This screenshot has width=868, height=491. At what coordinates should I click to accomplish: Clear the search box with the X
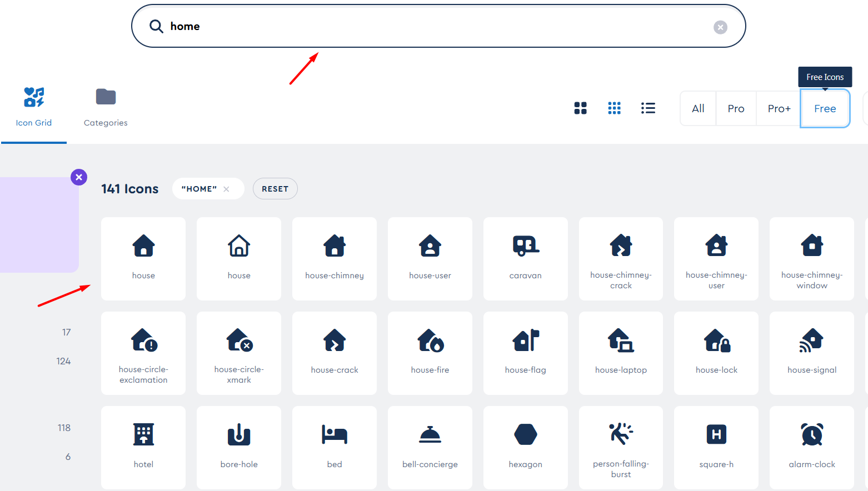click(720, 27)
